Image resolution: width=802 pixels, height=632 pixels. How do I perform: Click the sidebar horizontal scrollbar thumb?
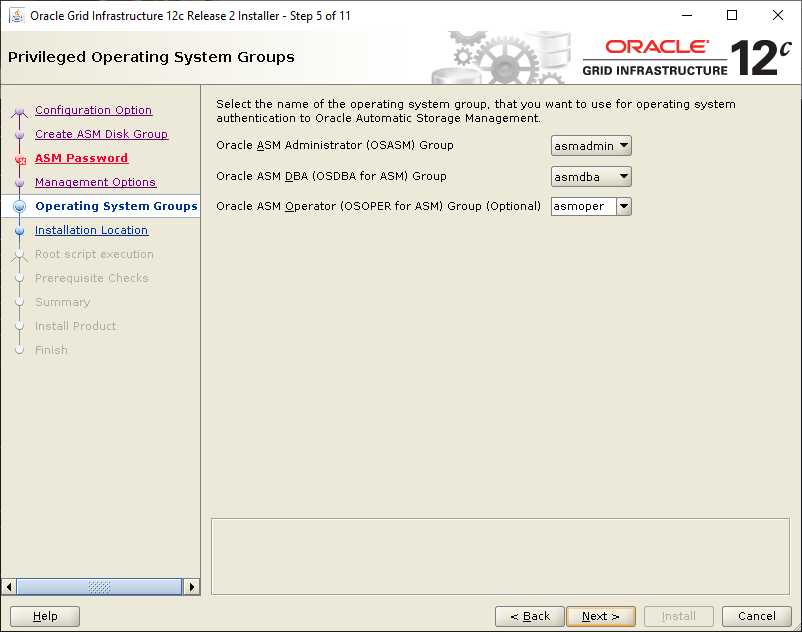click(x=99, y=586)
